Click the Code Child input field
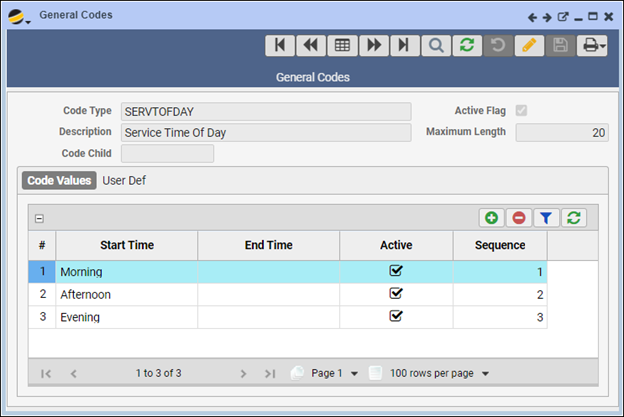The width and height of the screenshot is (624, 417). [x=167, y=153]
